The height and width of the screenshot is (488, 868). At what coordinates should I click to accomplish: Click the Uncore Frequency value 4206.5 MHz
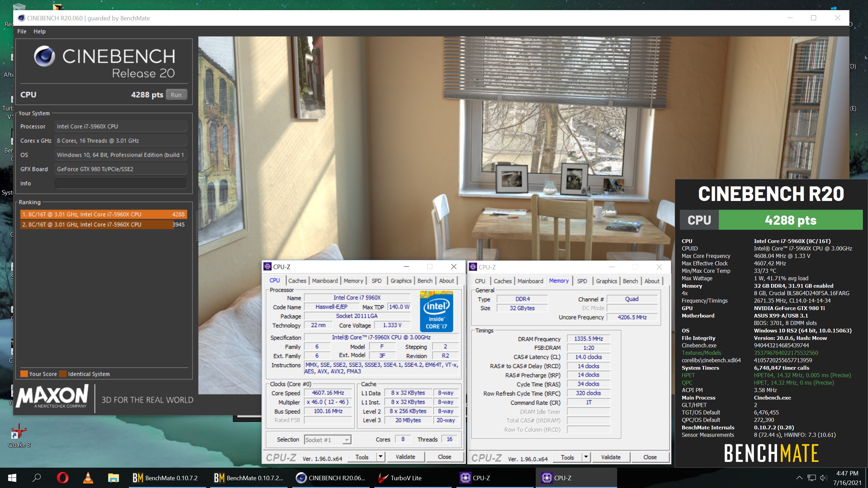632,317
